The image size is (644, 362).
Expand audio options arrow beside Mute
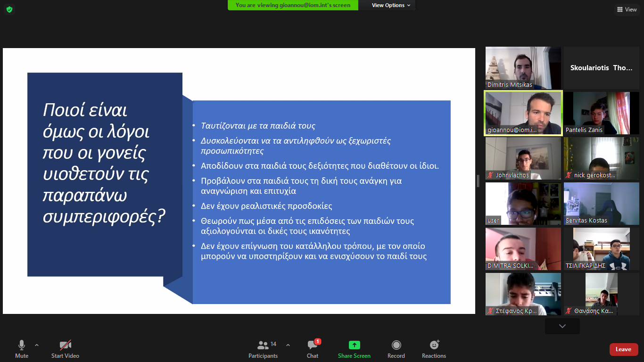click(37, 345)
